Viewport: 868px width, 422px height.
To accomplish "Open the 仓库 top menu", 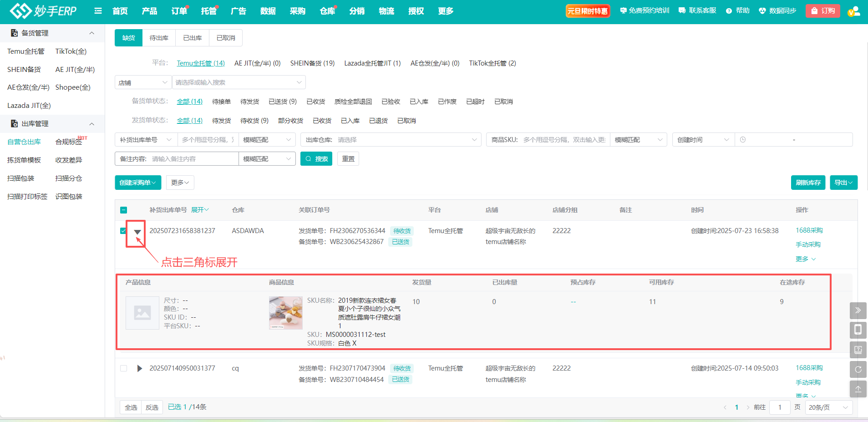I will [x=327, y=11].
